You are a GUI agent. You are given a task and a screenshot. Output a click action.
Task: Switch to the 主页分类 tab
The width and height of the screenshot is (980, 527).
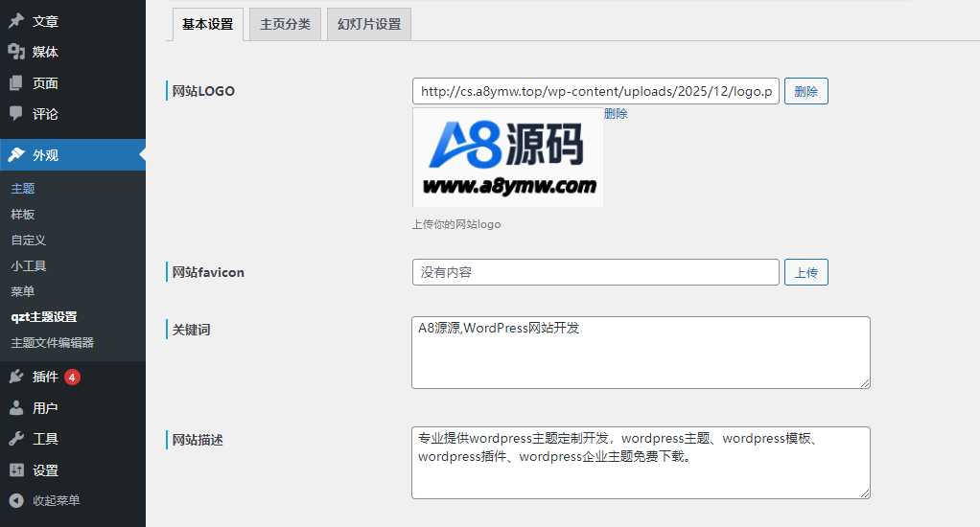[x=285, y=24]
